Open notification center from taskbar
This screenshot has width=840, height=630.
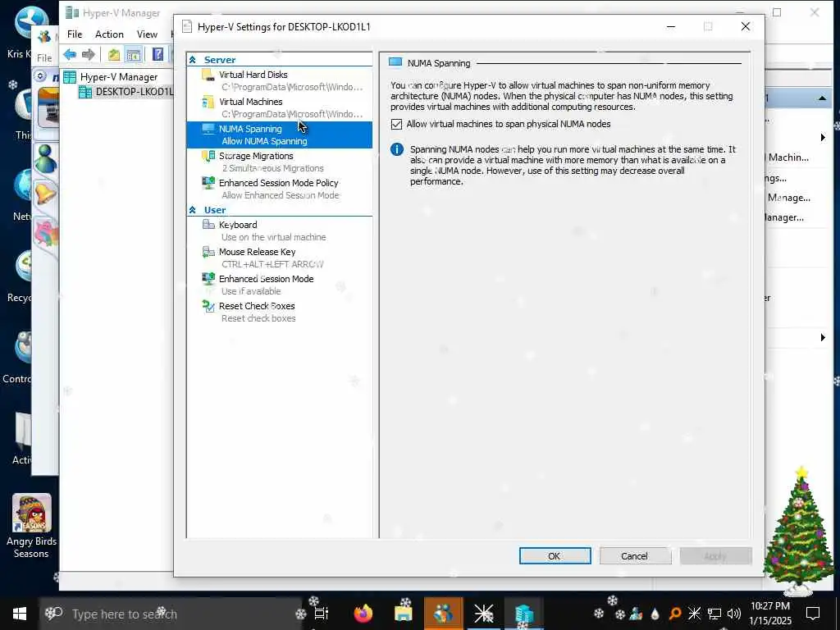pos(813,614)
